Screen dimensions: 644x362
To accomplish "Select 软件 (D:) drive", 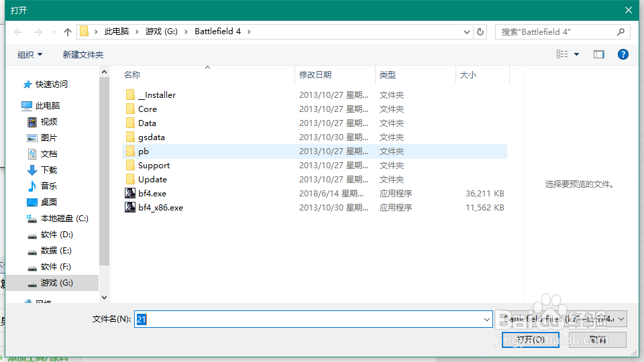I will tap(56, 235).
